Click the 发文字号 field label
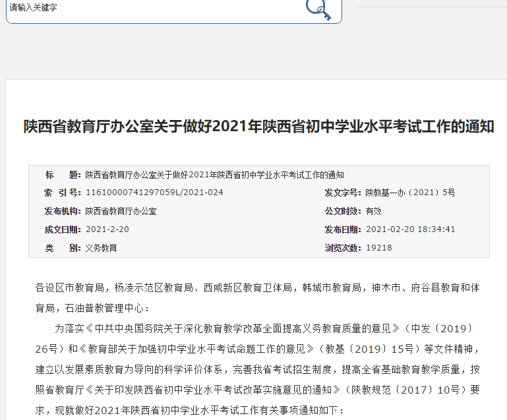The height and width of the screenshot is (420, 507). [x=342, y=193]
